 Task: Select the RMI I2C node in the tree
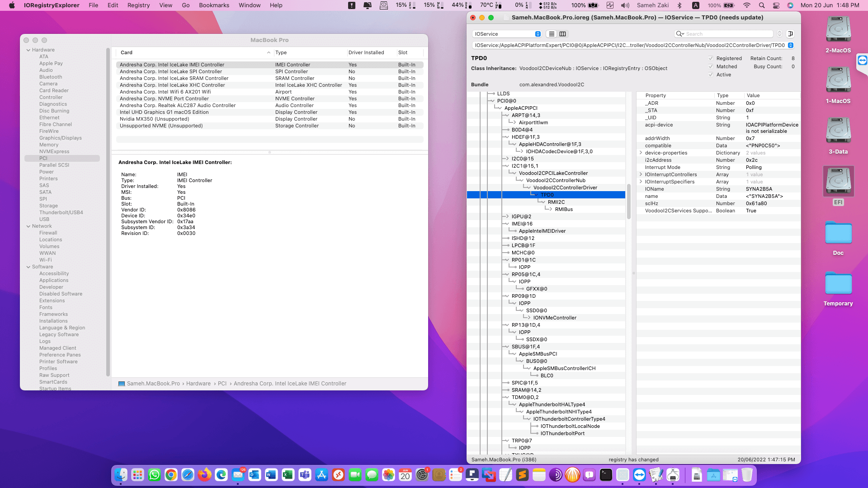556,202
